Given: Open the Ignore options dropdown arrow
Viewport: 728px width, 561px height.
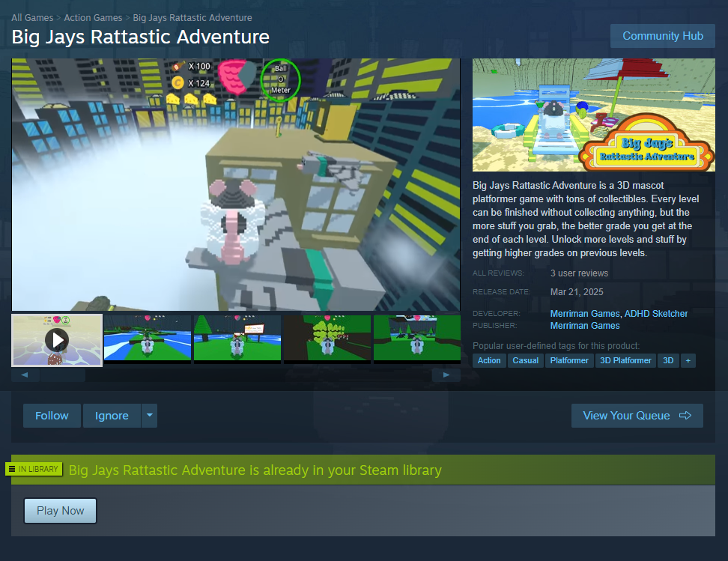Looking at the screenshot, I should tap(150, 416).
